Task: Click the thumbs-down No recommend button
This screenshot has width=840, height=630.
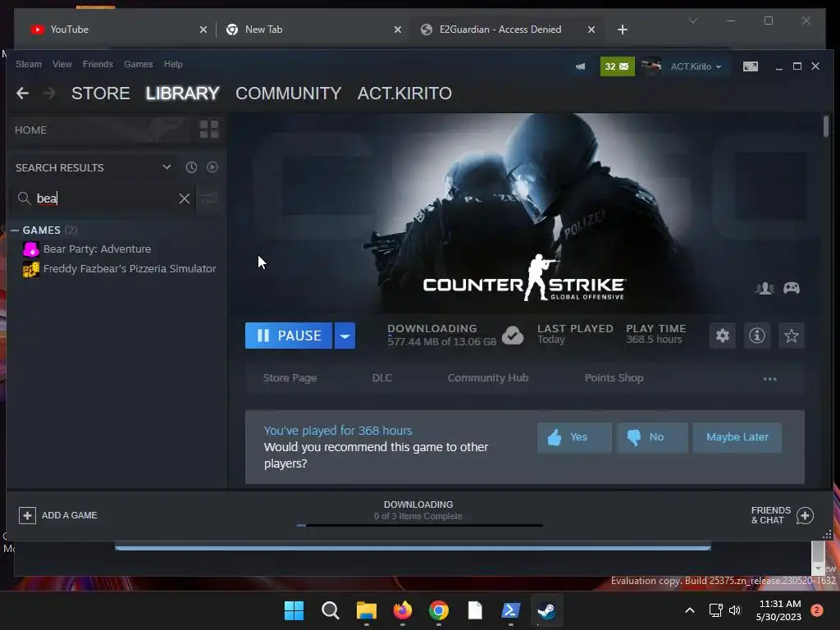Action: click(651, 438)
